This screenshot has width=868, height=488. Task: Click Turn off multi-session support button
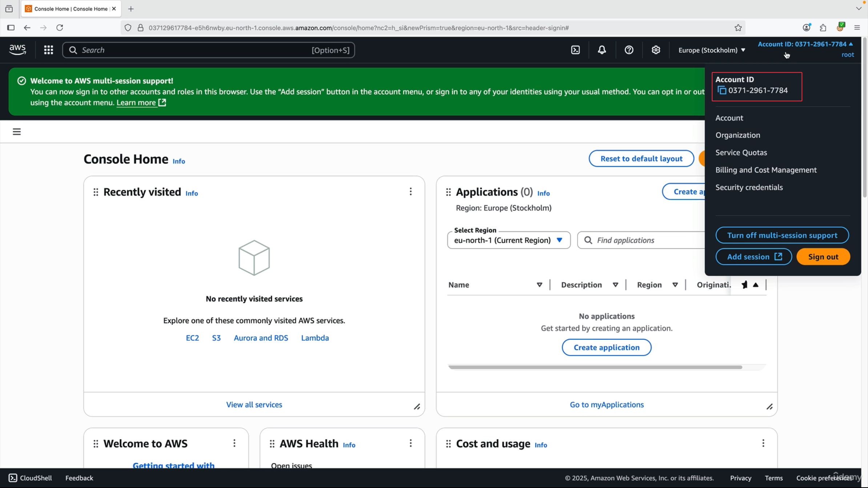pos(782,235)
